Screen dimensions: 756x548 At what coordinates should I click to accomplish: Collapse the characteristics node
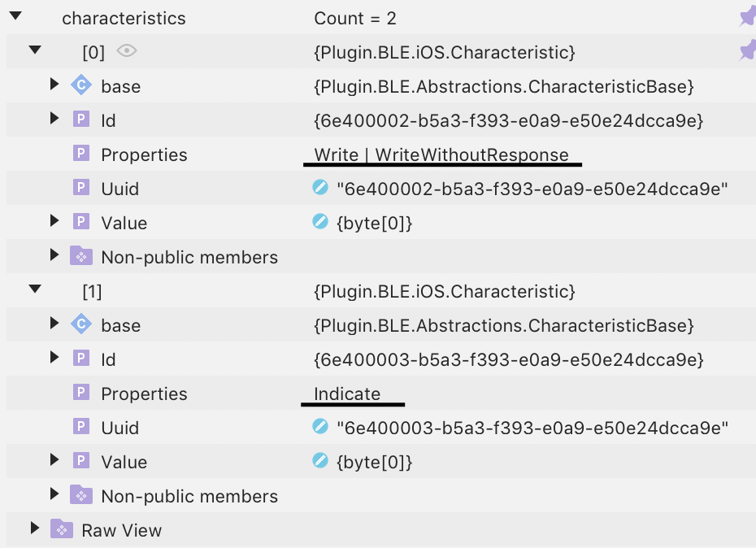tap(15, 17)
